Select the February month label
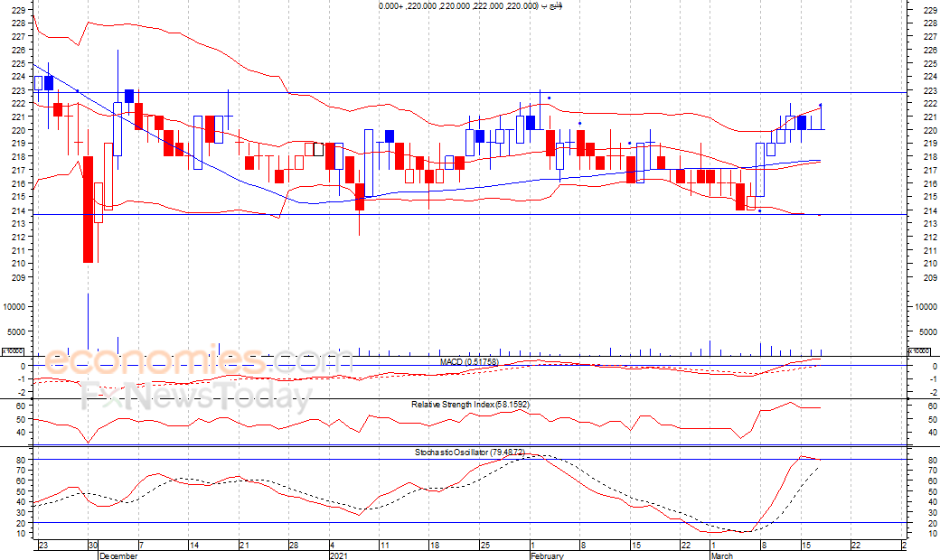The height and width of the screenshot is (560, 940). click(547, 555)
